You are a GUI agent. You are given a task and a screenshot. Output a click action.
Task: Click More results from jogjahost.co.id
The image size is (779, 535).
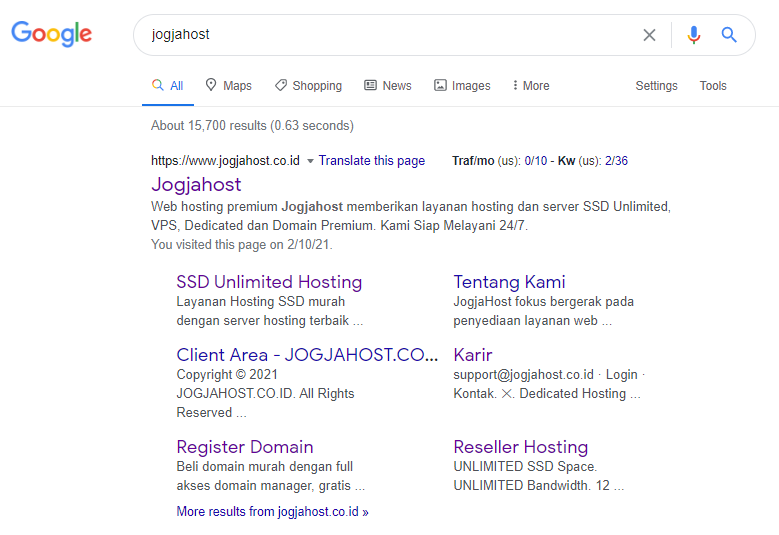(272, 511)
